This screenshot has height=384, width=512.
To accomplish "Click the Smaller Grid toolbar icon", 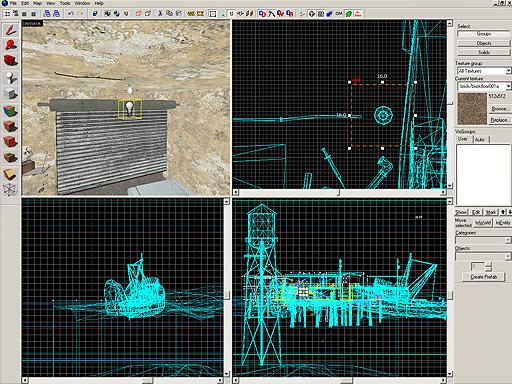I will 24,14.
